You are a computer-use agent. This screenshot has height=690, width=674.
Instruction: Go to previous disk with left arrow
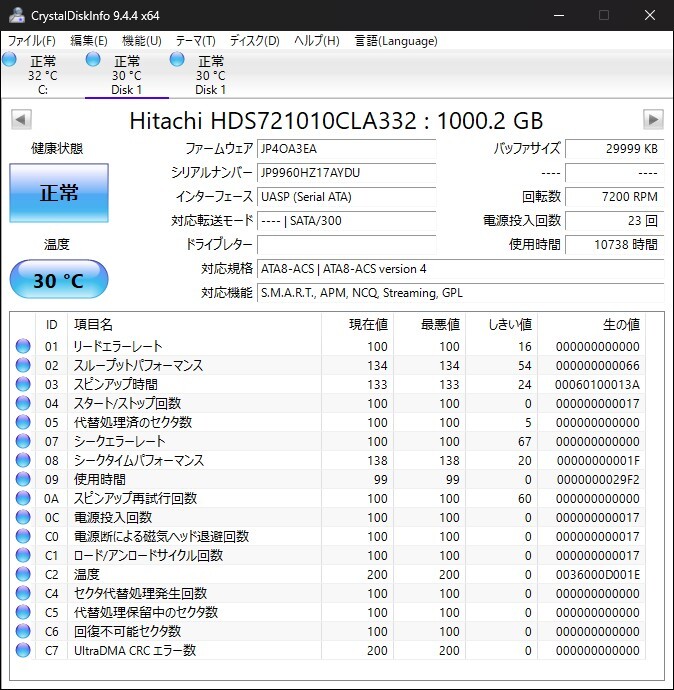(x=20, y=120)
